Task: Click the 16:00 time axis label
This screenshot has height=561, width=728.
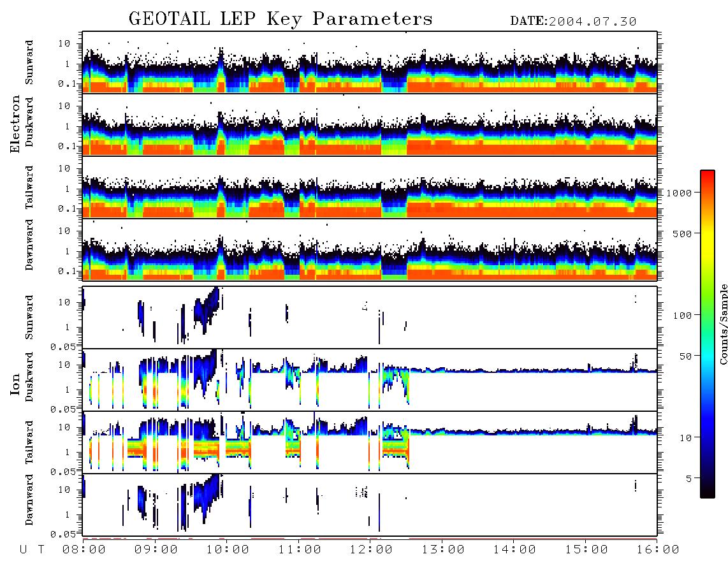Action: tap(658, 550)
